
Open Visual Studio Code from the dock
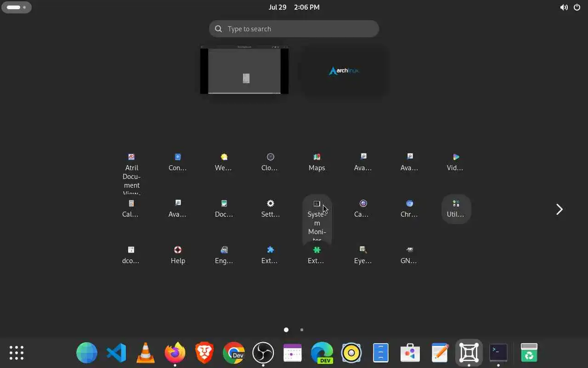coord(116,353)
